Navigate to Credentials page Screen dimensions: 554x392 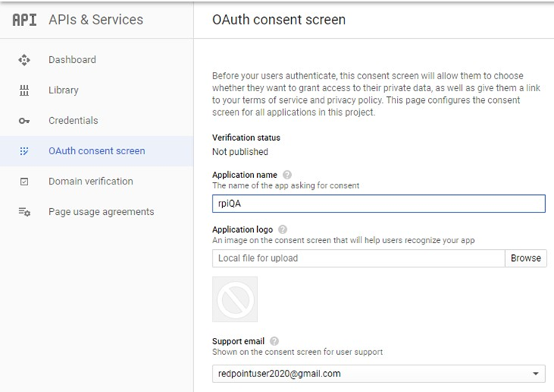(x=73, y=121)
